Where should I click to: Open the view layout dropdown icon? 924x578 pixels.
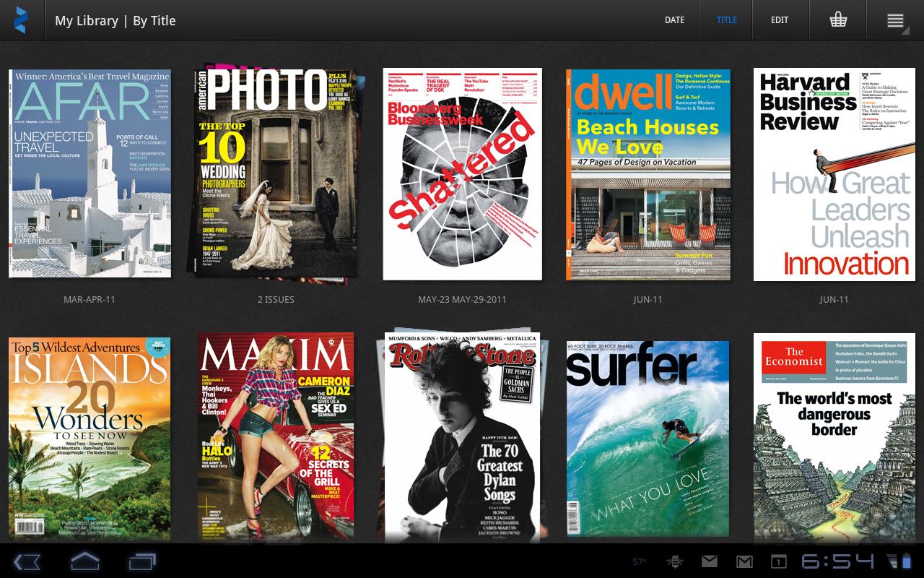(894, 20)
